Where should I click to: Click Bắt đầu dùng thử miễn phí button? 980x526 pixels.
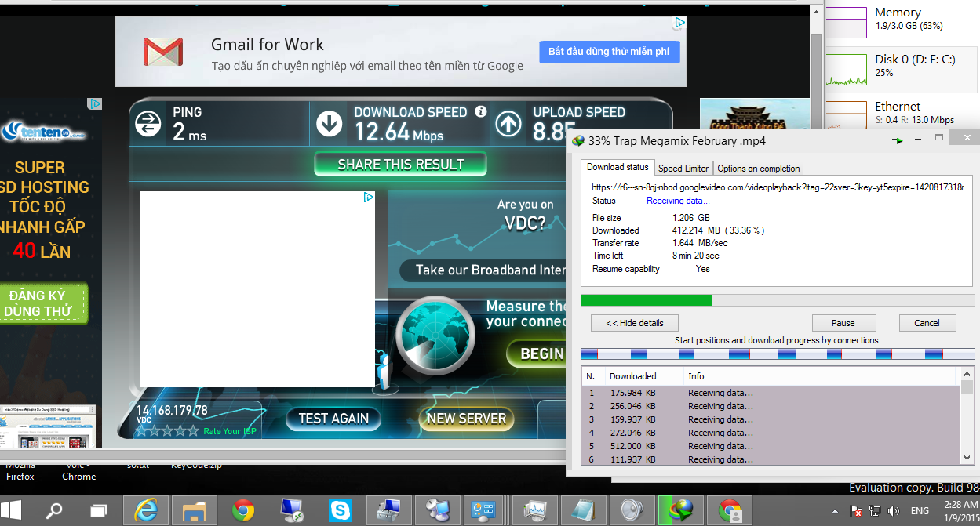609,52
